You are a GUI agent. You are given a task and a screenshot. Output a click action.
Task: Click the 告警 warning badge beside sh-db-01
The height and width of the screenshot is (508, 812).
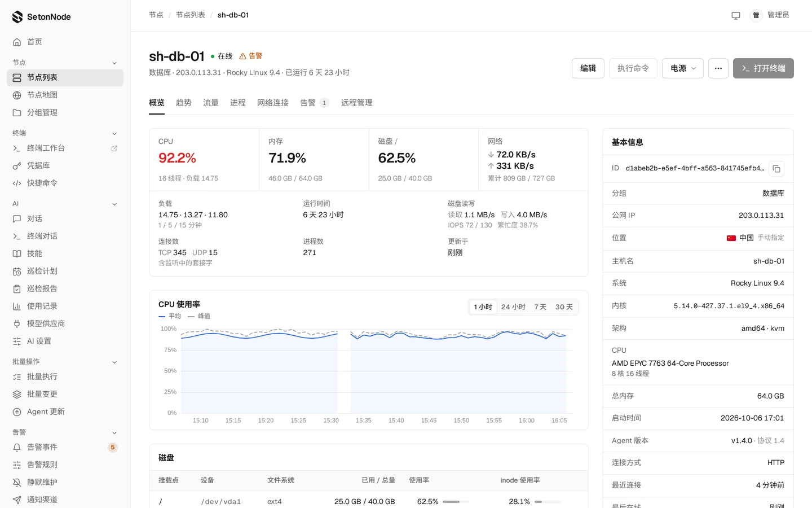(x=251, y=56)
